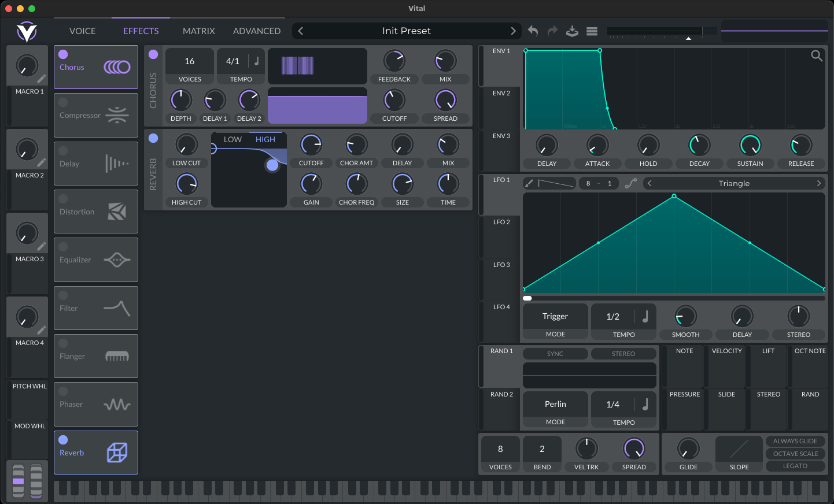Toggle the Chorus panel power button
Viewport: 834px width, 504px height.
click(x=153, y=54)
